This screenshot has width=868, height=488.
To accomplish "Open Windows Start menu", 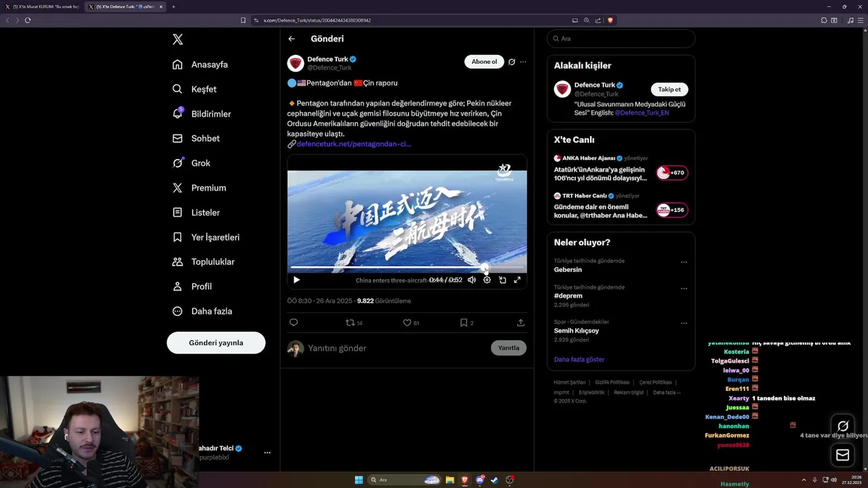I will [x=359, y=480].
